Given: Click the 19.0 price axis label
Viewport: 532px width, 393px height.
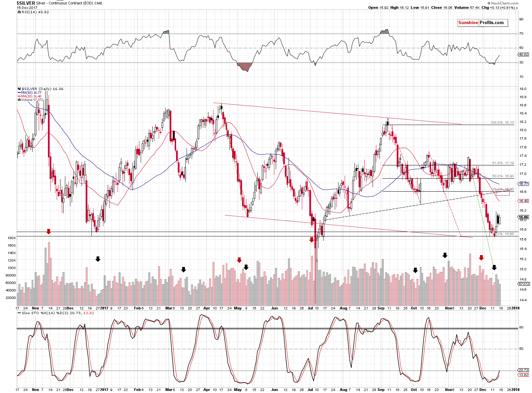Looking at the screenshot, I should pyautogui.click(x=523, y=89).
